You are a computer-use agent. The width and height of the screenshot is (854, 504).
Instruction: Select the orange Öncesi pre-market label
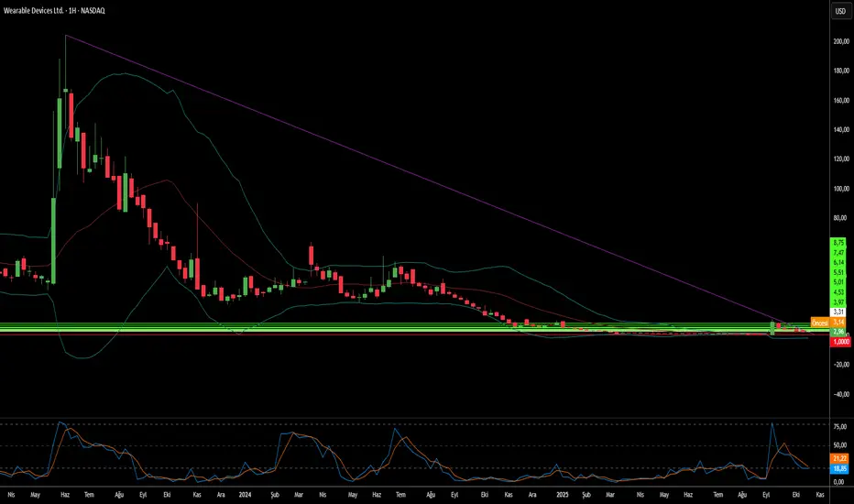tap(820, 323)
